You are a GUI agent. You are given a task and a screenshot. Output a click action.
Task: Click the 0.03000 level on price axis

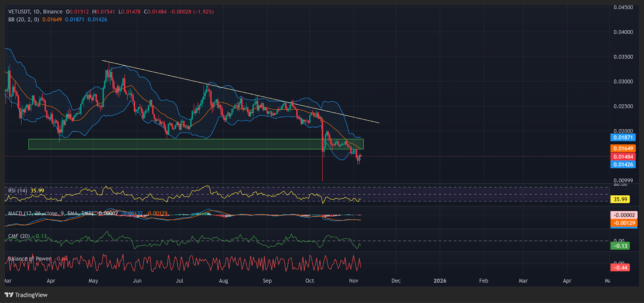tap(623, 82)
